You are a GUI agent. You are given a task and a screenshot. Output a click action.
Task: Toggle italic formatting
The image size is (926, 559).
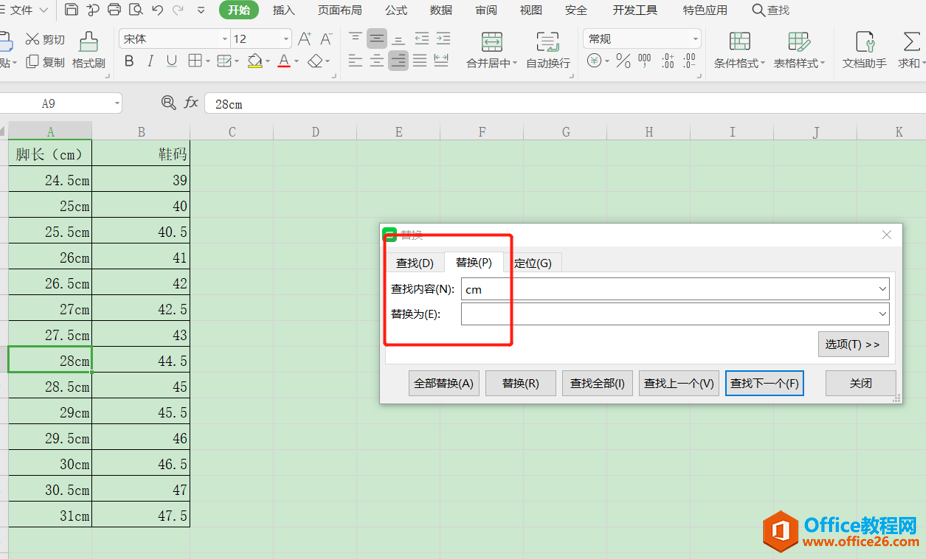[150, 61]
